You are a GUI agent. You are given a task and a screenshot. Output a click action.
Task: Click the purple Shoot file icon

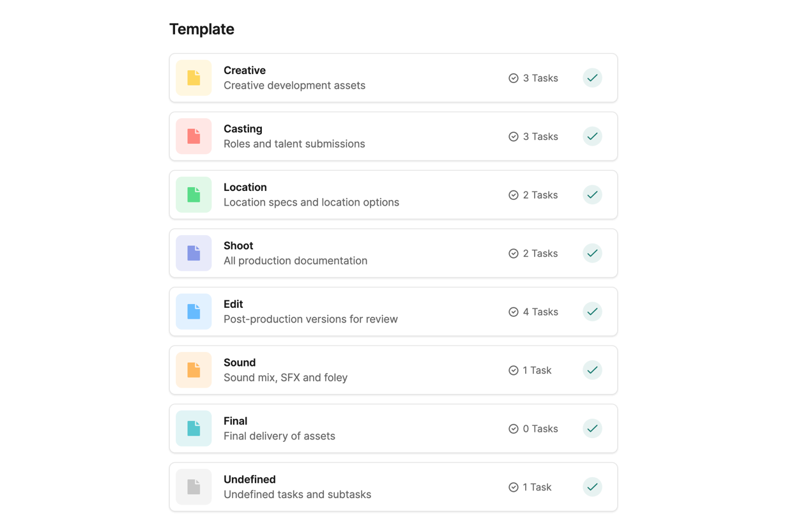[x=194, y=253]
